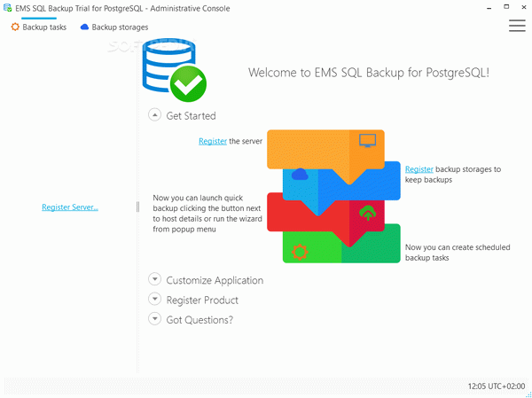
Task: Expand the Register Product section
Action: 155,300
